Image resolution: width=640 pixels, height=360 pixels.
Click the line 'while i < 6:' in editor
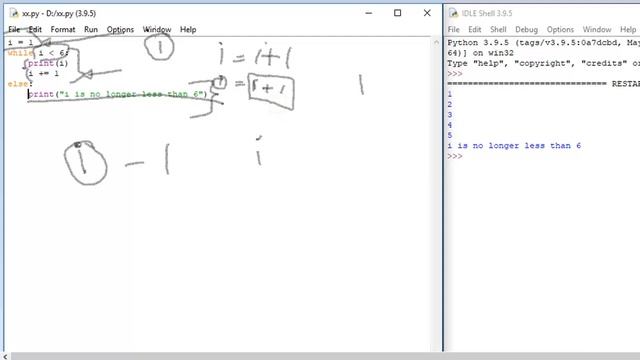tap(38, 53)
